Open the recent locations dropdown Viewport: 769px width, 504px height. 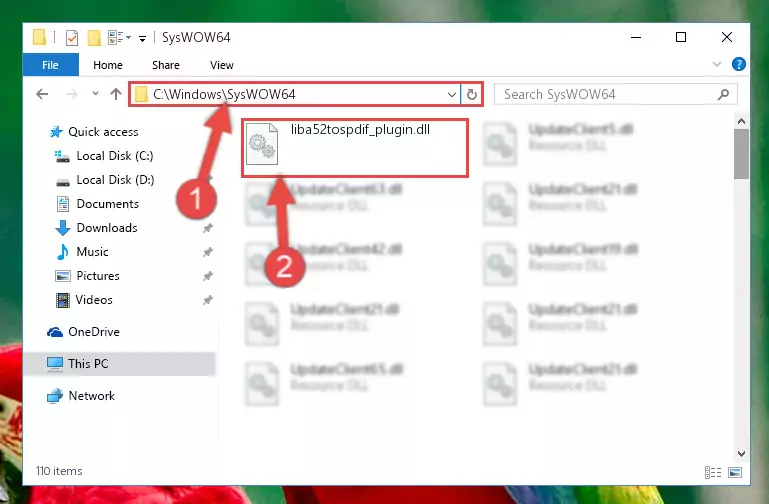95,93
